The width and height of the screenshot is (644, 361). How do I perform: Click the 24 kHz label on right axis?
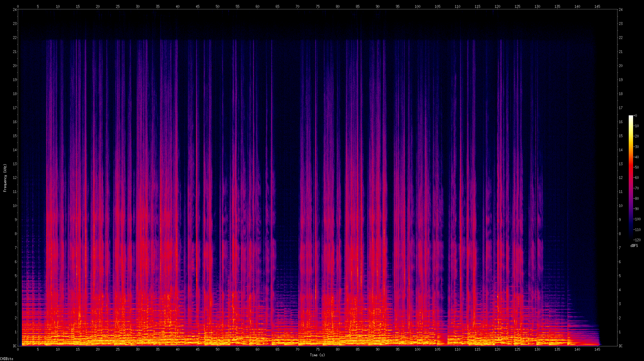tap(621, 10)
